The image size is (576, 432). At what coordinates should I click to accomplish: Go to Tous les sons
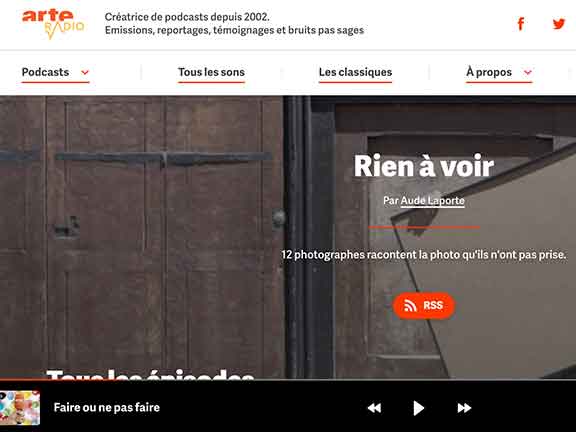click(211, 72)
